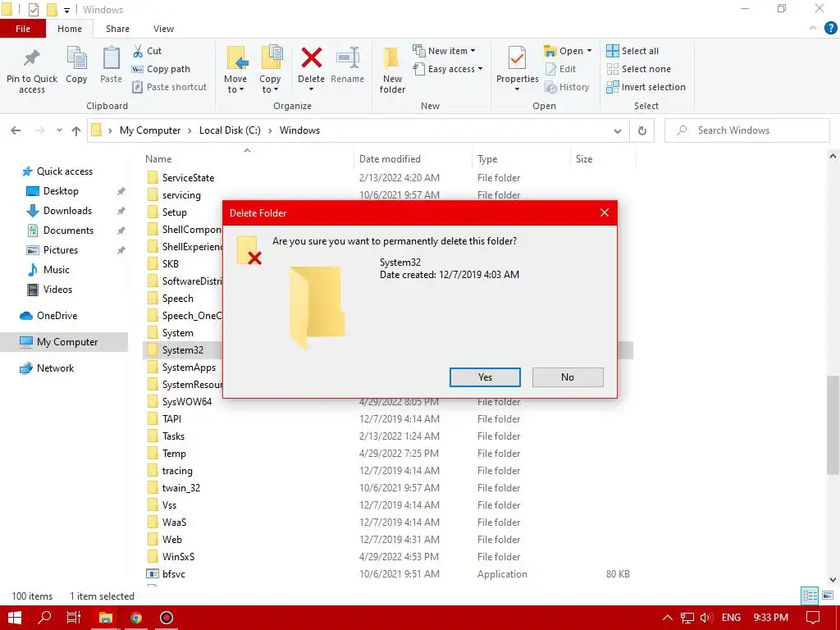Click the Search Windows field
Viewport: 840px width, 630px height.
coord(747,130)
